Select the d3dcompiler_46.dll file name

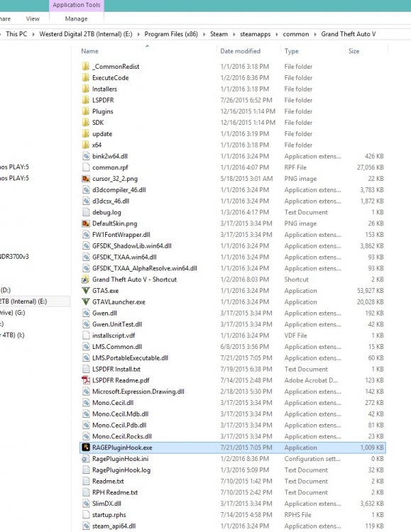(x=119, y=189)
